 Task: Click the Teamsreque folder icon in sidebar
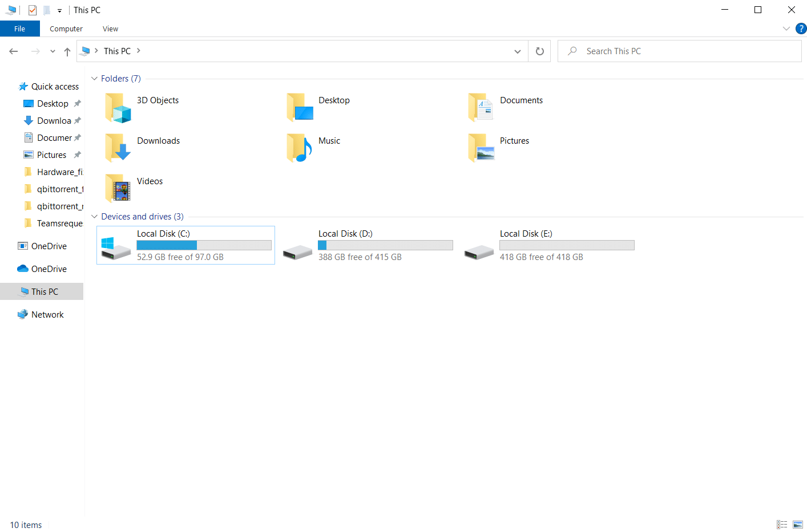tap(29, 224)
